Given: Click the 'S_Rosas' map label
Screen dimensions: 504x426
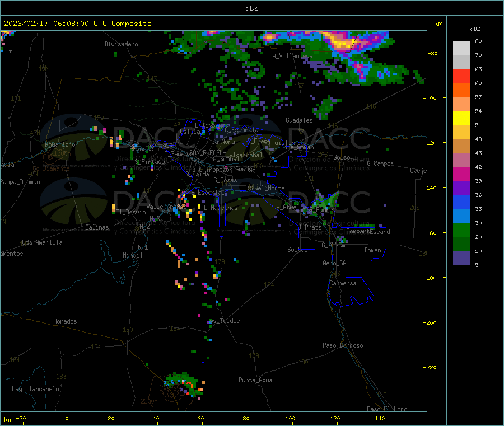Looking at the screenshot, I should [225, 180].
